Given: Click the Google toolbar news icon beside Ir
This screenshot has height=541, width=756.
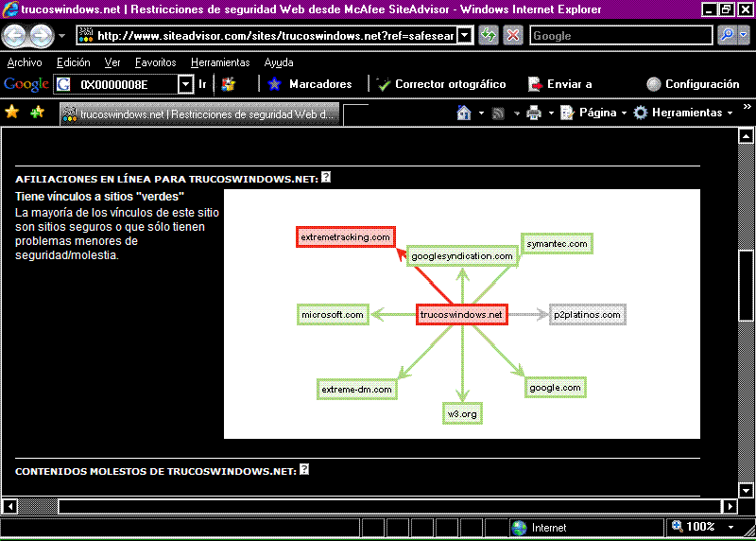Looking at the screenshot, I should point(228,84).
